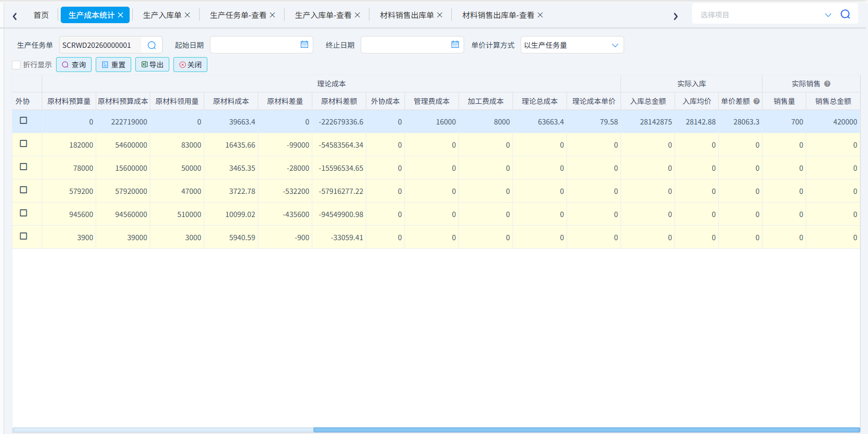Click the 查询 button

click(74, 65)
